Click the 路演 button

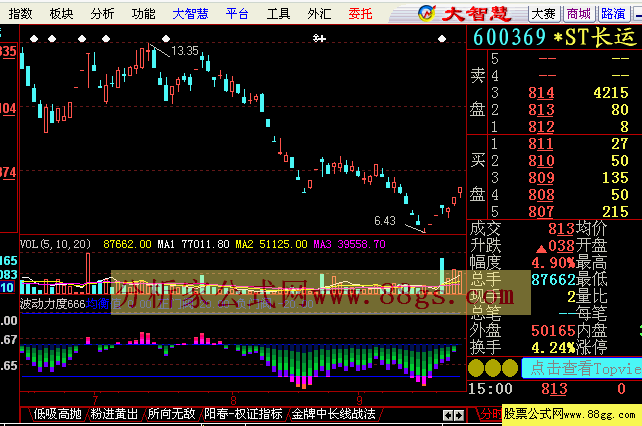[613, 14]
